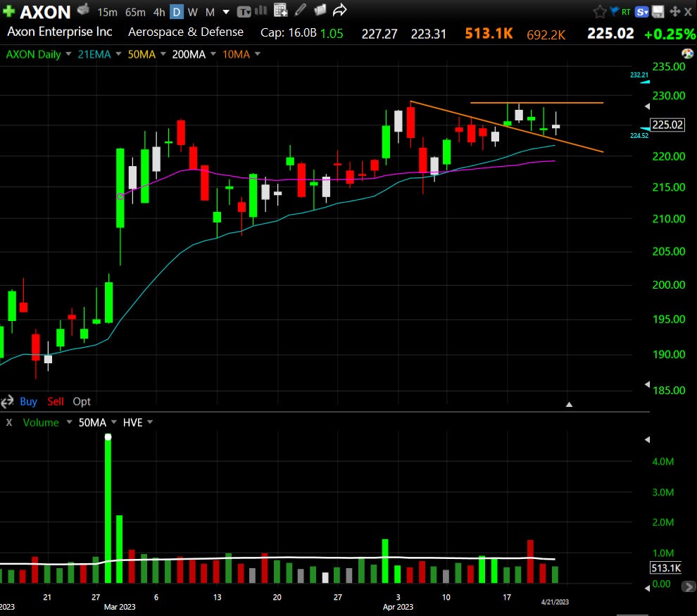The width and height of the screenshot is (697, 616).
Task: Select the W weekly timeframe
Action: click(x=192, y=13)
